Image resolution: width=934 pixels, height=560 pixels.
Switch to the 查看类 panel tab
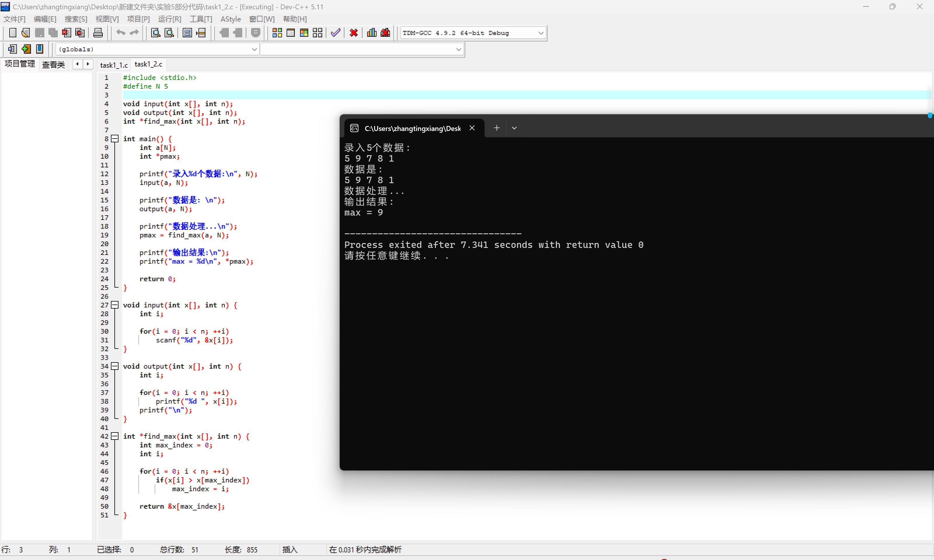pos(53,64)
